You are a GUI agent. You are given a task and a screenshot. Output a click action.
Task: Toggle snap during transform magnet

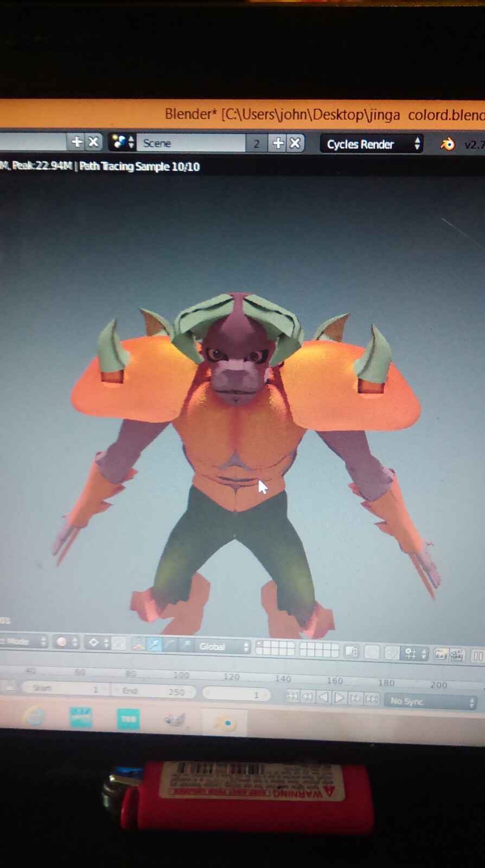pos(391,653)
